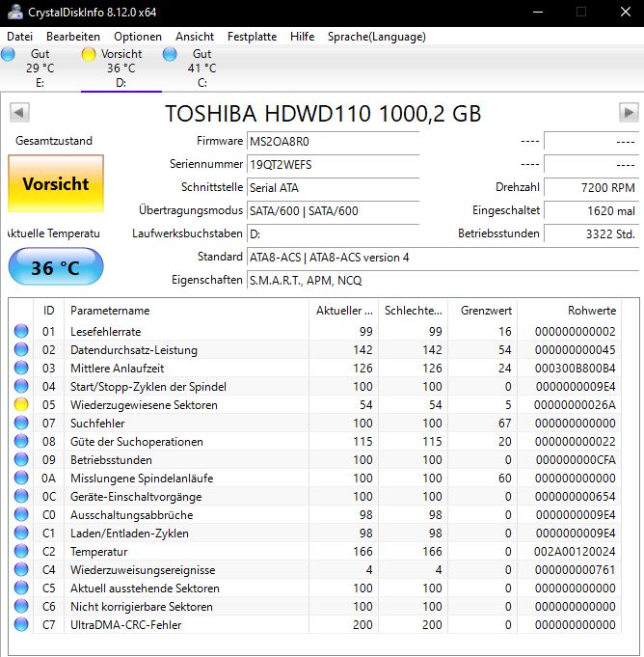Click the Aktueller column header
Viewport: 644px width, 657px height.
pyautogui.click(x=344, y=311)
